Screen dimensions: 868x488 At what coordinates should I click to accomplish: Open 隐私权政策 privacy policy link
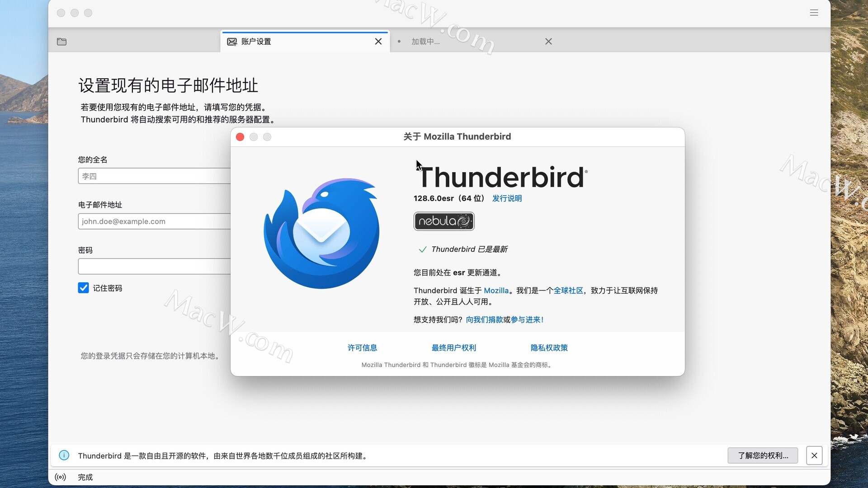coord(549,348)
